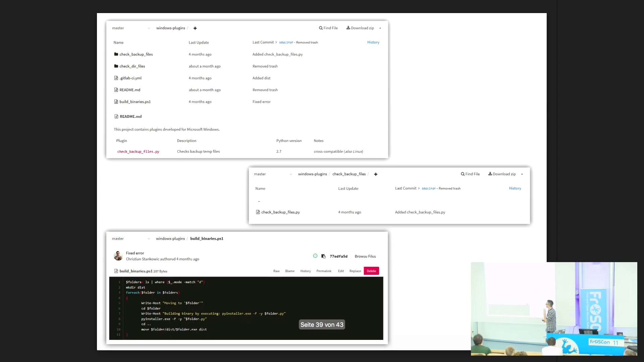
Task: Click the check_backup_files breadcrumb in middle panel
Action: [349, 174]
